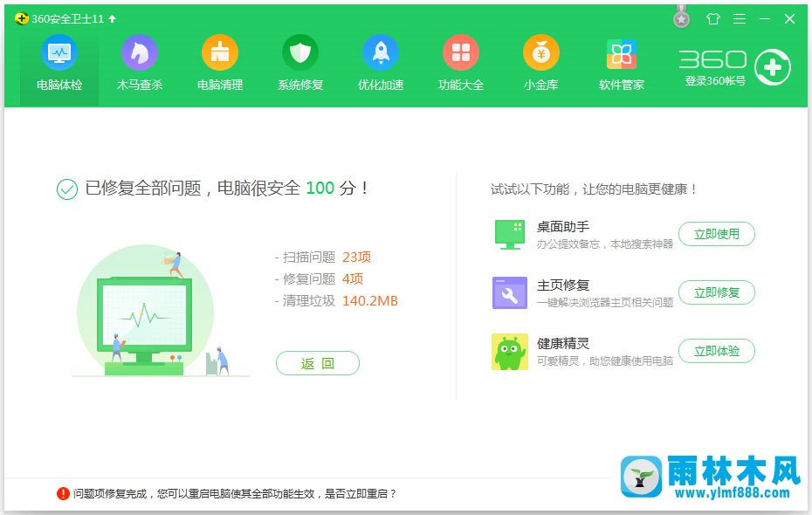Click the 主页修复 wrench icon

[510, 293]
